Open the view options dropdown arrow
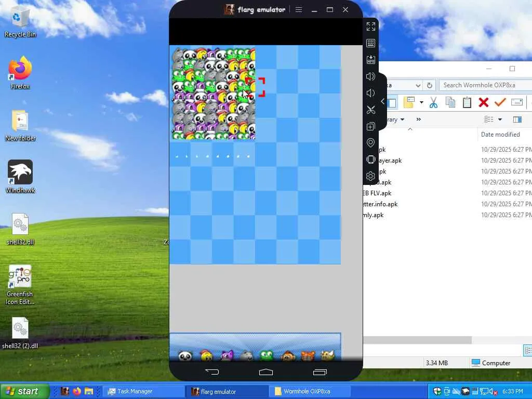 pyautogui.click(x=500, y=119)
